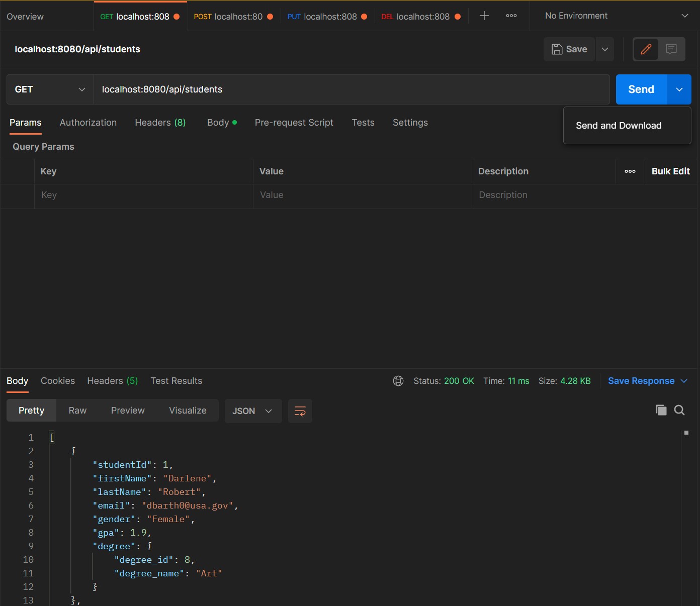Screen dimensions: 700x606
Task: Click the query params column options ellipsis
Action: tap(630, 171)
